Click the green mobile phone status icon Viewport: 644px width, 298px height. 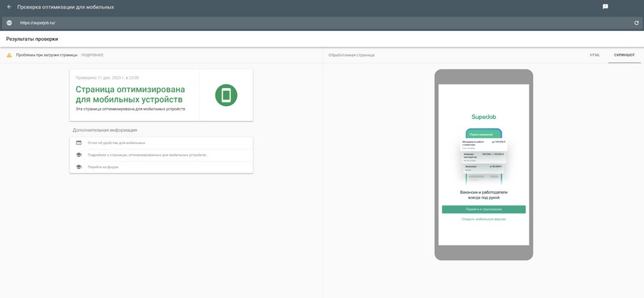tap(226, 95)
